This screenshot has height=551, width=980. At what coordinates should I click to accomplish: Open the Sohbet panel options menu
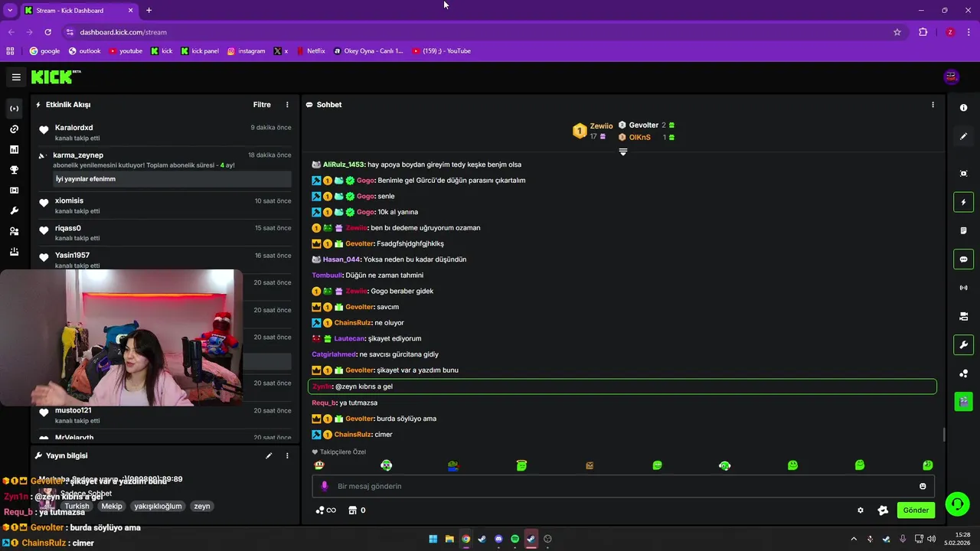933,105
